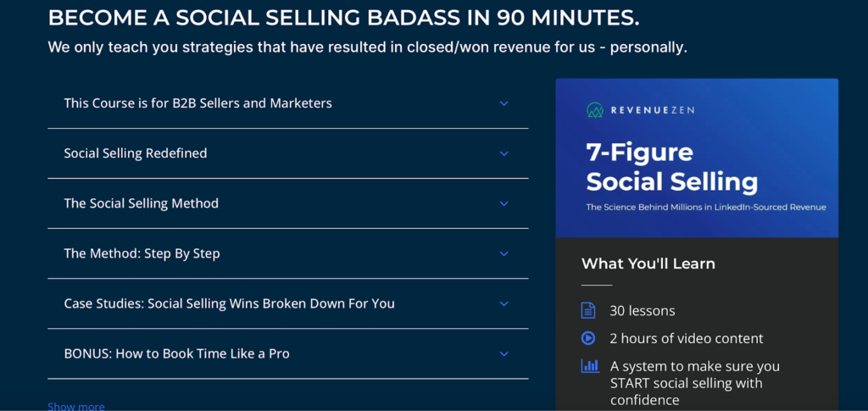This screenshot has height=411, width=868.
Task: Click the bar chart system icon
Action: pos(590,365)
